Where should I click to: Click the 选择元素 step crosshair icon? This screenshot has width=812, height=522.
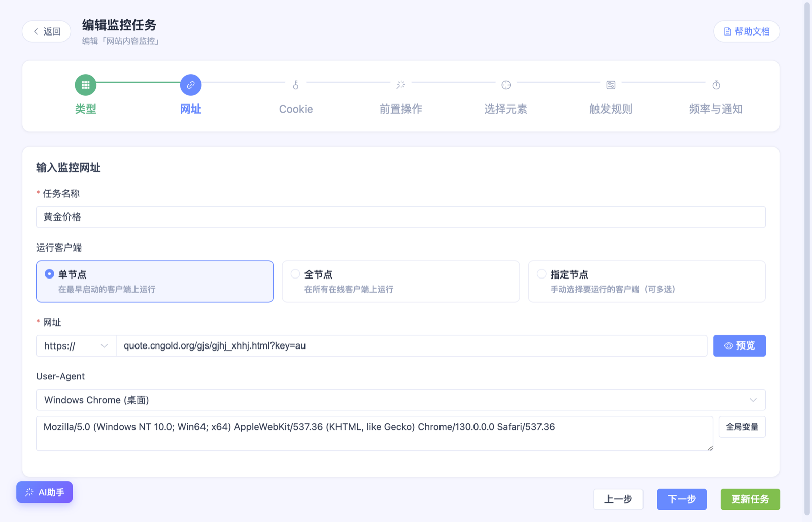[506, 85]
